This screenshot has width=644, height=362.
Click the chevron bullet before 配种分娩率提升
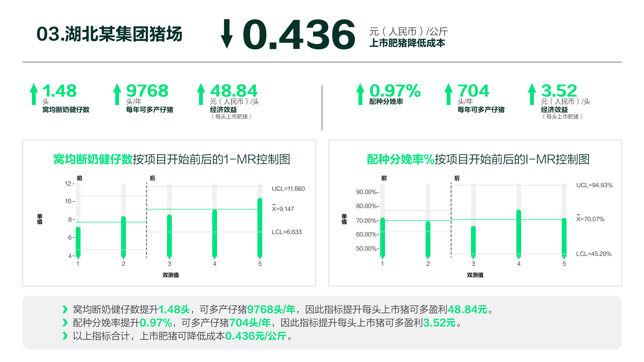[65, 323]
